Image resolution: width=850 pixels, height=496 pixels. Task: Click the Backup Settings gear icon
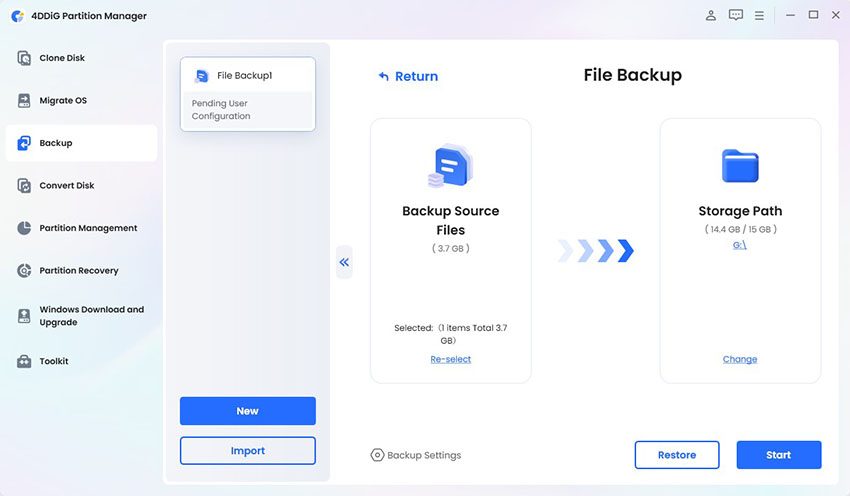coord(377,455)
